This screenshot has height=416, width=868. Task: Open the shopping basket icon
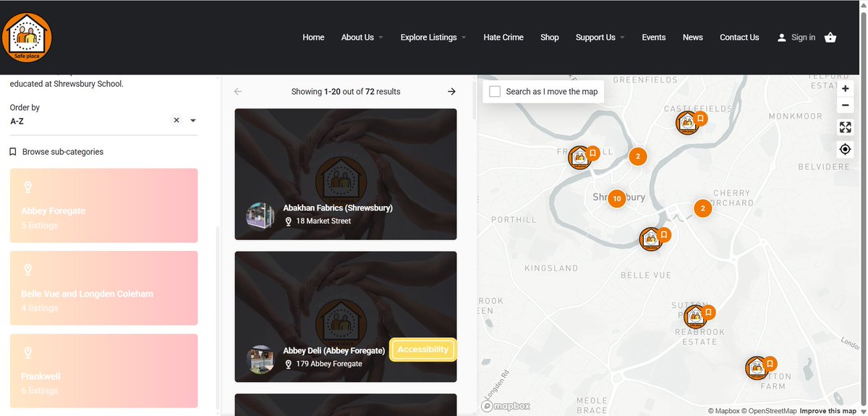830,38
